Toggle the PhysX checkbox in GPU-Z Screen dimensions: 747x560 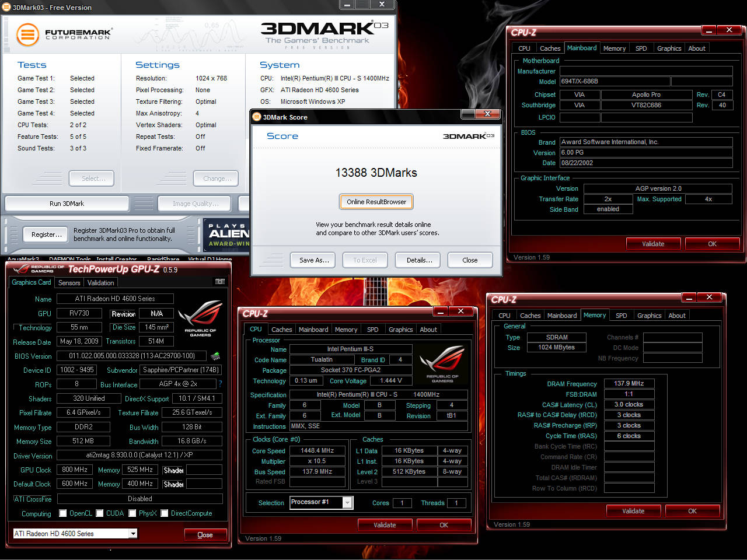pos(132,513)
